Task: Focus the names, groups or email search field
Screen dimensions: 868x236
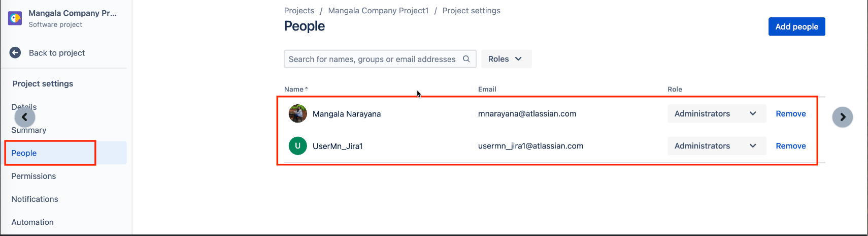Action: click(380, 59)
